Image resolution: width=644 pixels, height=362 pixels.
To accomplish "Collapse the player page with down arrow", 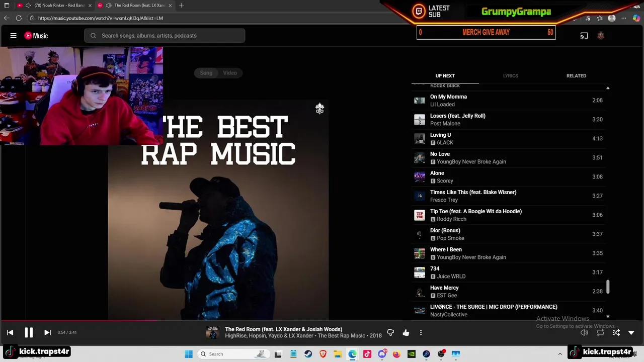I will pyautogui.click(x=631, y=332).
